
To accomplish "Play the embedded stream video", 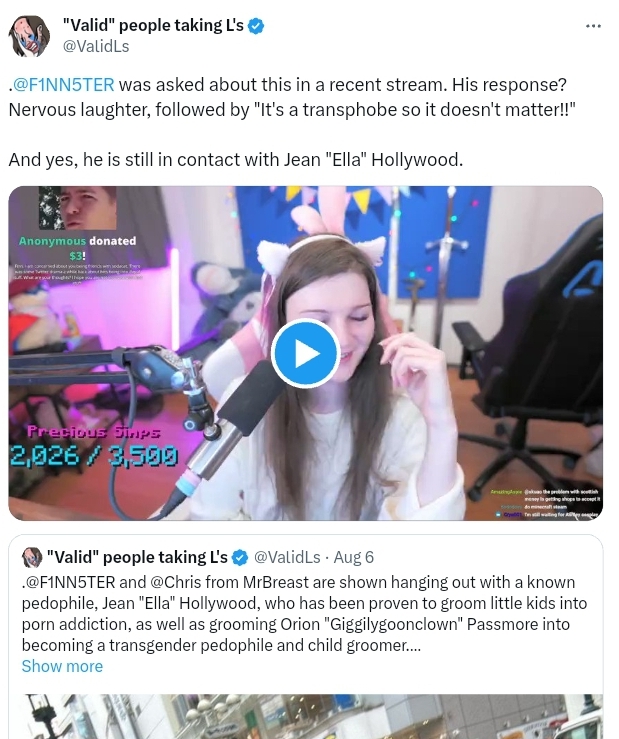I will pyautogui.click(x=305, y=353).
